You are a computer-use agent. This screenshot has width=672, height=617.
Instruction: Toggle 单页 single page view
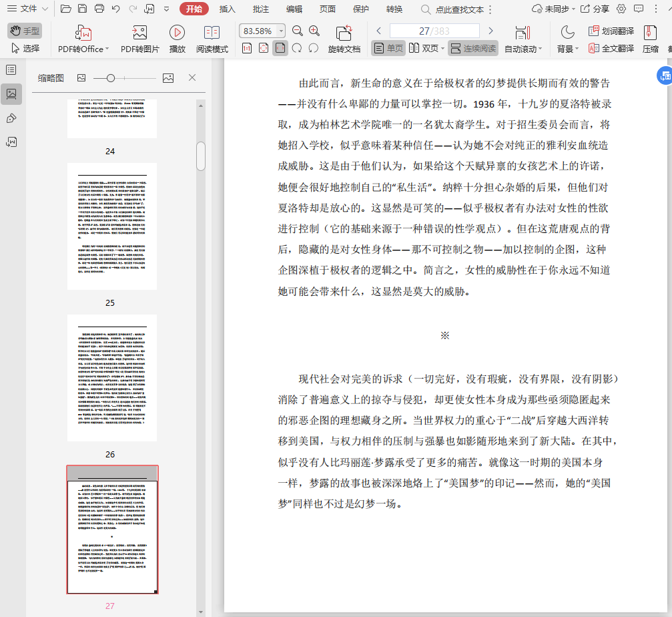pos(388,48)
